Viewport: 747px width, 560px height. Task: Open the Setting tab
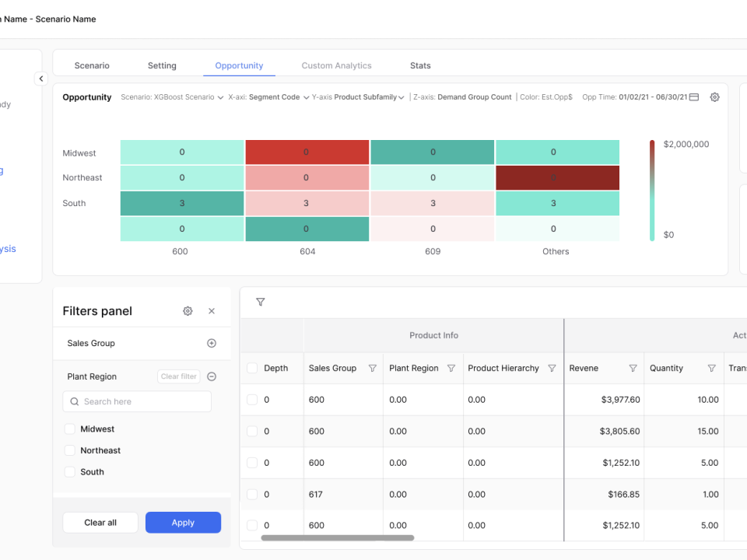[162, 66]
